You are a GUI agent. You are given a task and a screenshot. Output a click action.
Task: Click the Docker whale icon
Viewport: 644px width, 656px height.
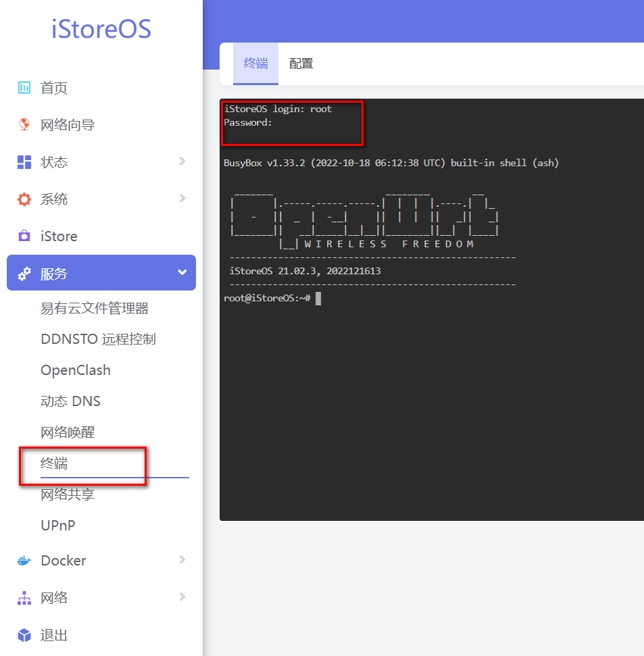pyautogui.click(x=24, y=560)
